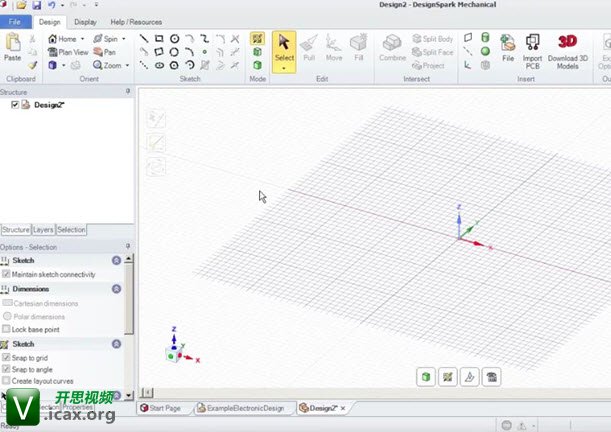
Task: Open the File menu
Action: tap(16, 22)
